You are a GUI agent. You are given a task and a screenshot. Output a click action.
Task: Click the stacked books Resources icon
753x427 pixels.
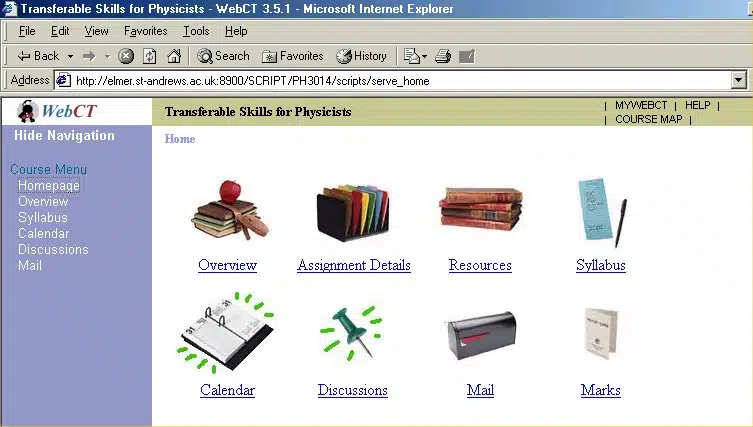point(480,210)
